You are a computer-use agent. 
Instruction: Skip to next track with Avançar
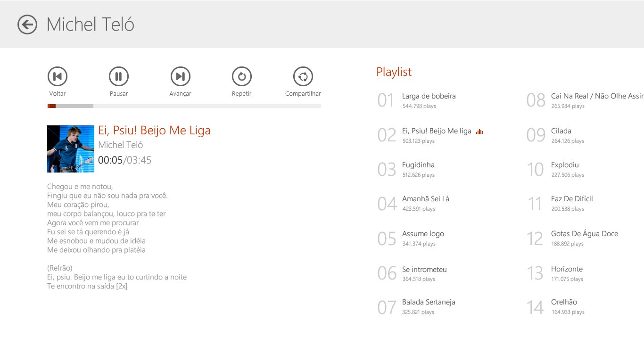pos(180,76)
